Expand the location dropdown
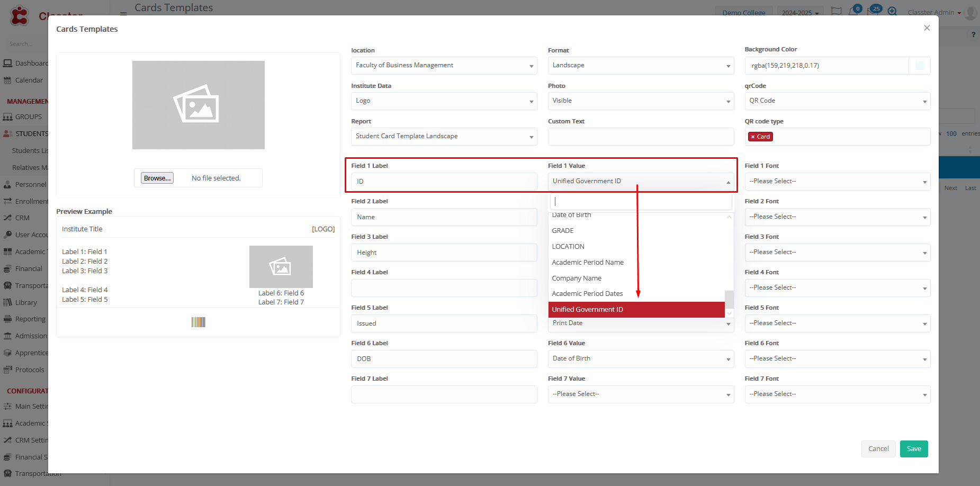Image resolution: width=980 pixels, height=486 pixels. (x=444, y=66)
